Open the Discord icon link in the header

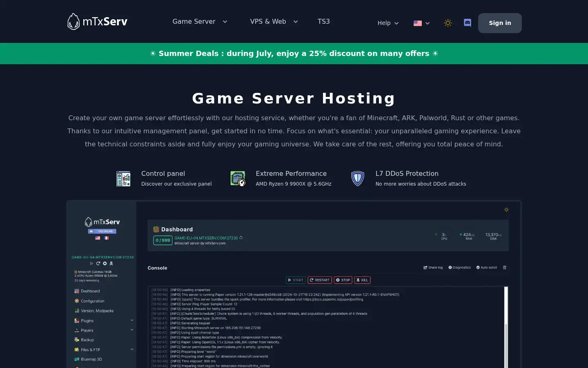pyautogui.click(x=468, y=23)
